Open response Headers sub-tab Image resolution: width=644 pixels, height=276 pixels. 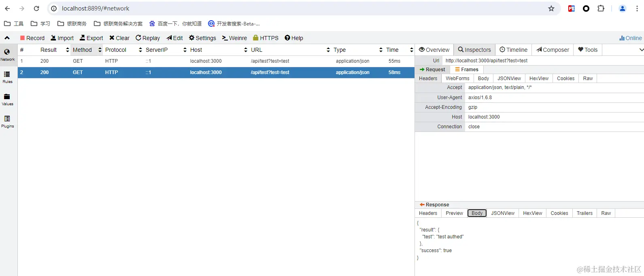tap(428, 213)
